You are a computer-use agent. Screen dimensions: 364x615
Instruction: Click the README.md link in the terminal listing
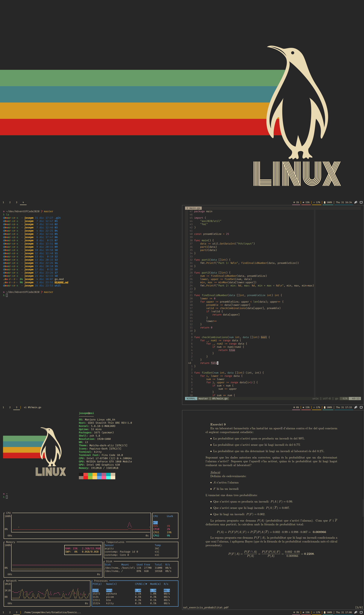point(61,282)
